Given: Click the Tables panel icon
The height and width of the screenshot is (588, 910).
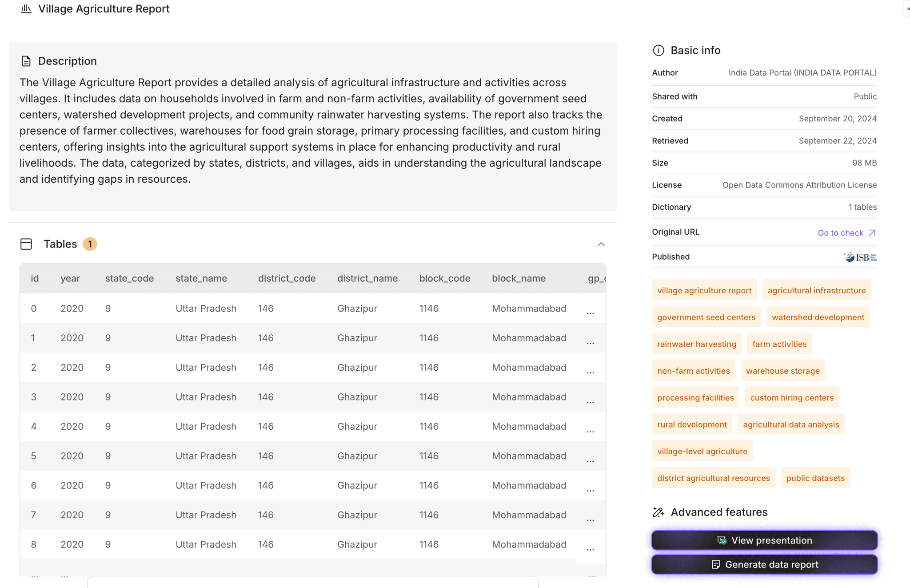Looking at the screenshot, I should pyautogui.click(x=26, y=244).
